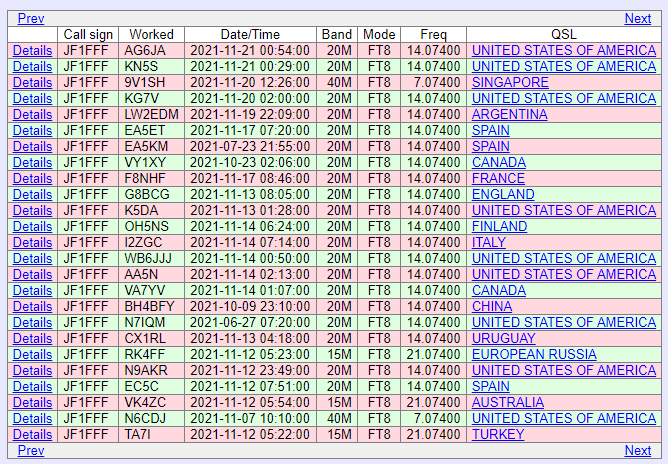Image resolution: width=668 pixels, height=464 pixels.
Task: Open the SPAIN link in the EC5C row
Action: pos(490,386)
